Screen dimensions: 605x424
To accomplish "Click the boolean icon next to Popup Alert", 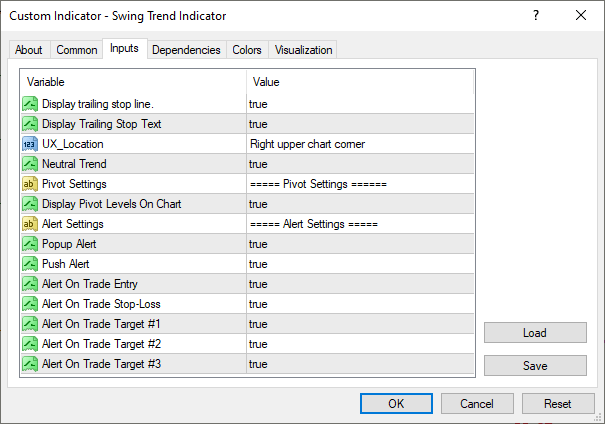I will 30,244.
